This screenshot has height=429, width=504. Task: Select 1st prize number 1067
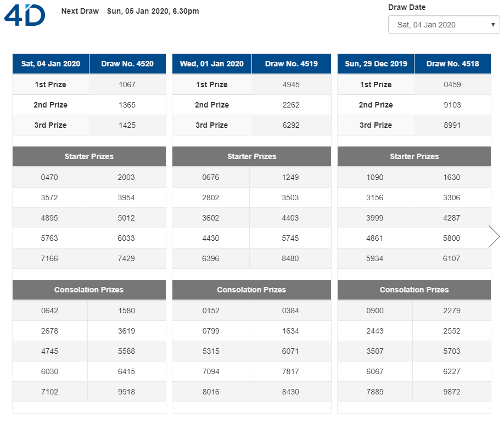[127, 84]
